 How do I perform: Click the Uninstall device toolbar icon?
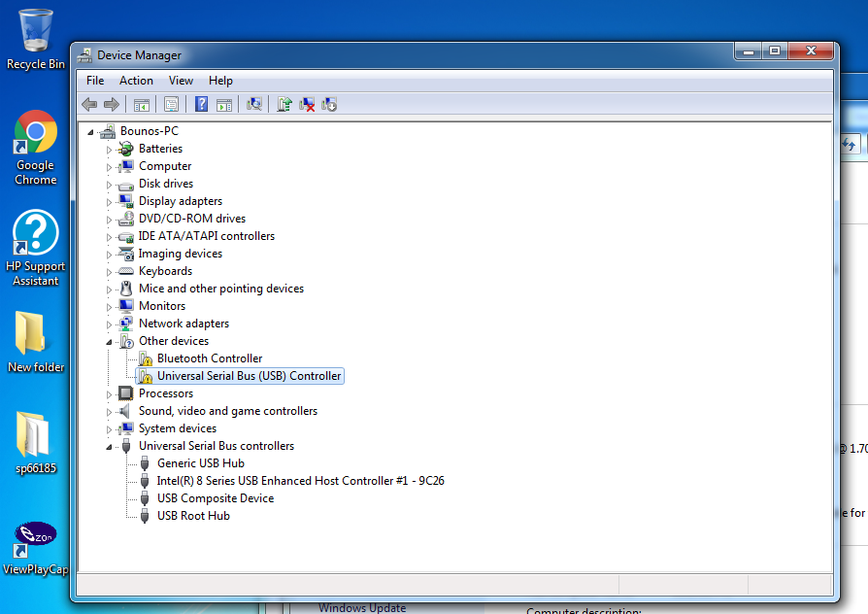pos(307,104)
